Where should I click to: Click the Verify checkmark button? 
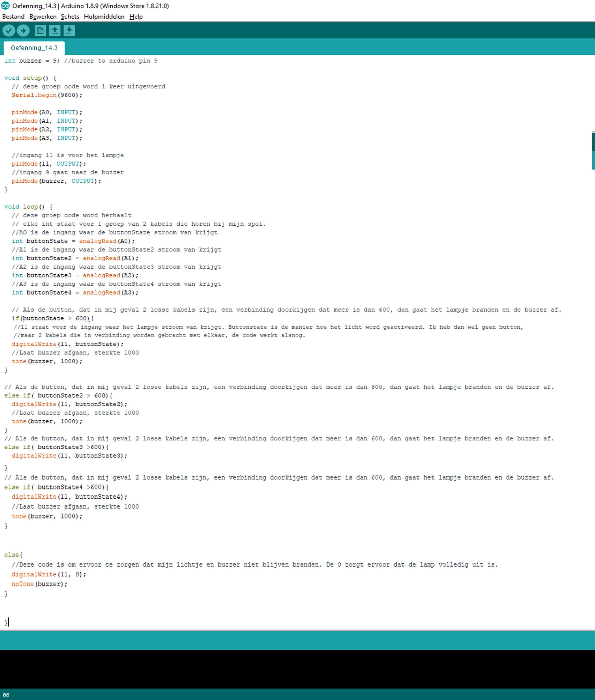point(9,31)
